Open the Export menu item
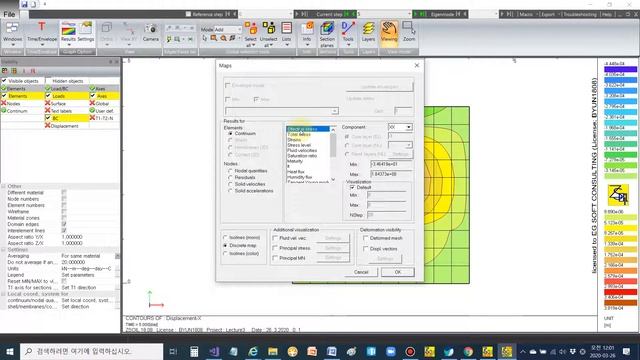The width and height of the screenshot is (640, 360). pos(548,14)
